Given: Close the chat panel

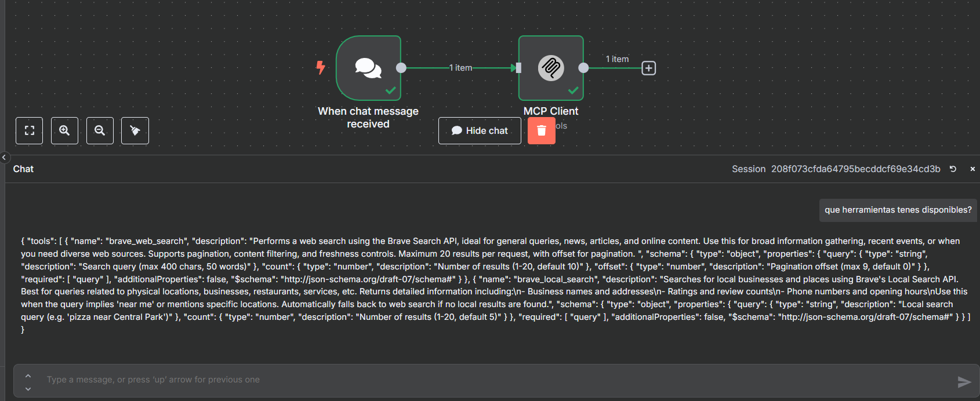Looking at the screenshot, I should click(x=972, y=169).
